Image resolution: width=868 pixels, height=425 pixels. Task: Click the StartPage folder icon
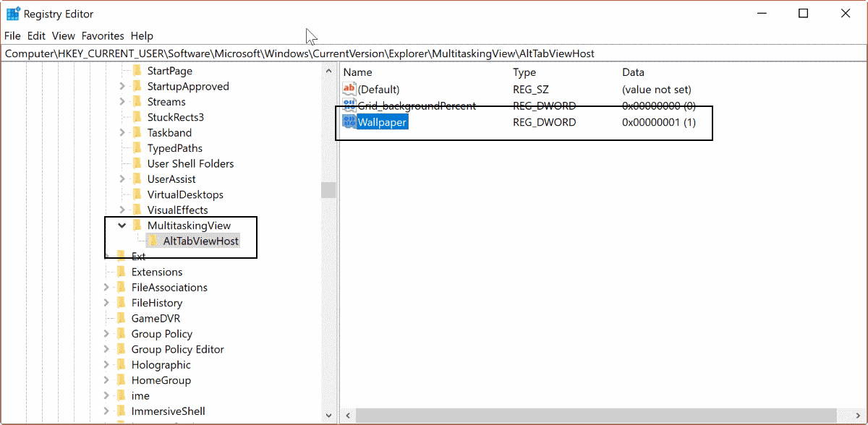(137, 71)
